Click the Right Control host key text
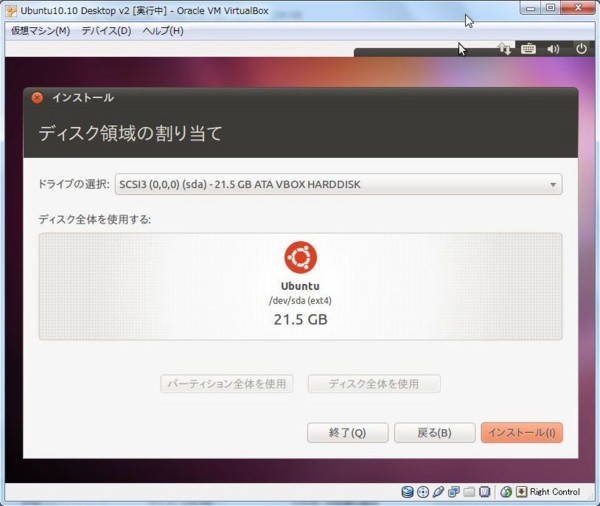The image size is (600, 506). click(x=555, y=492)
